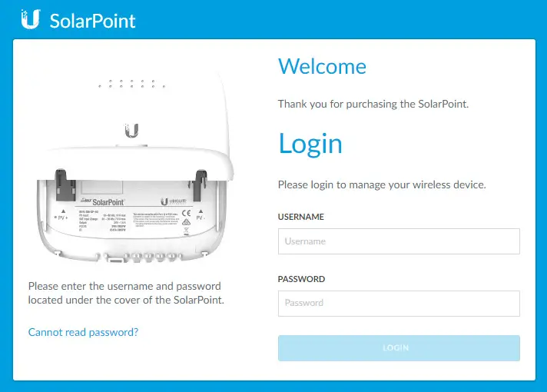Click the Login heading
The image size is (547, 392).
point(310,144)
